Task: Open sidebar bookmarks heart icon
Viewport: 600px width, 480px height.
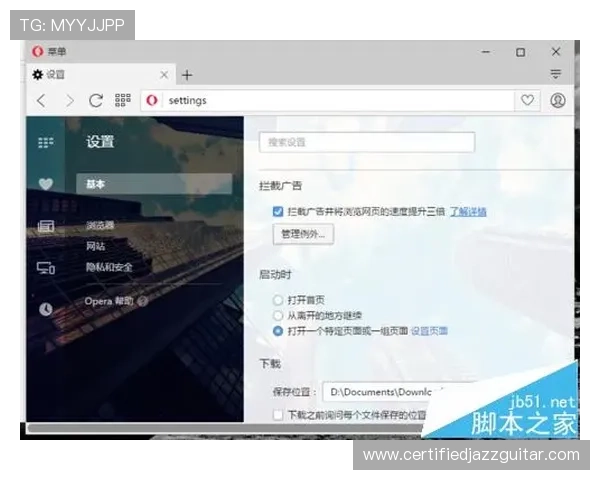Action: pyautogui.click(x=46, y=184)
